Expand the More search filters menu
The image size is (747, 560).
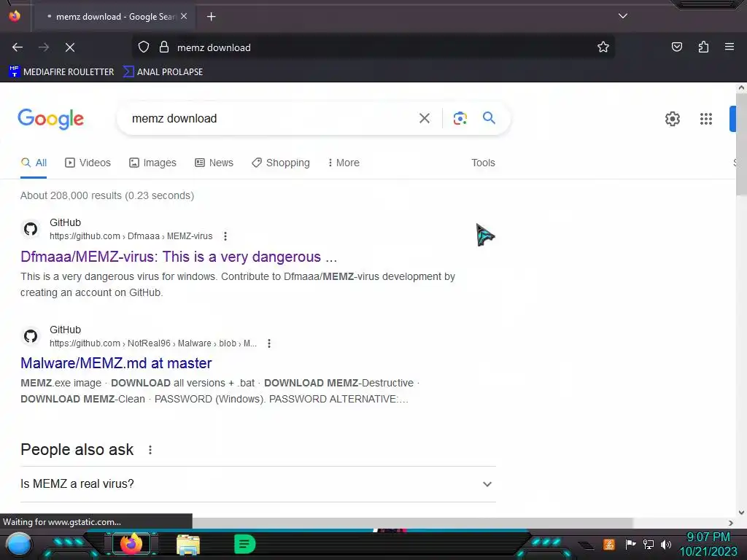344,163
